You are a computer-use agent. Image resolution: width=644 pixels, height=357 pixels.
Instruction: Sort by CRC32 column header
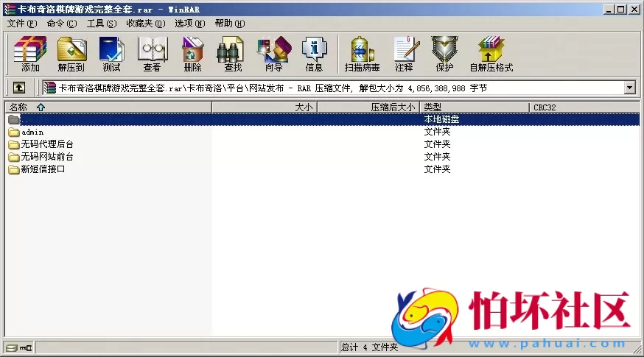[584, 107]
